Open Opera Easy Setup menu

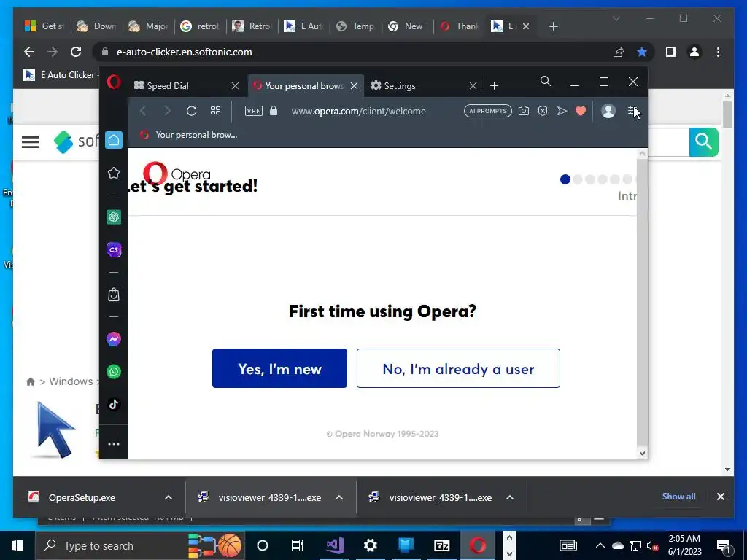[632, 111]
